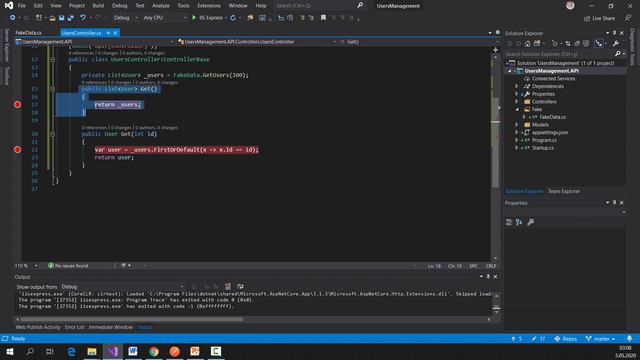Image resolution: width=640 pixels, height=360 pixels.
Task: Toggle pin on Solution Explorer panel
Action: click(614, 33)
